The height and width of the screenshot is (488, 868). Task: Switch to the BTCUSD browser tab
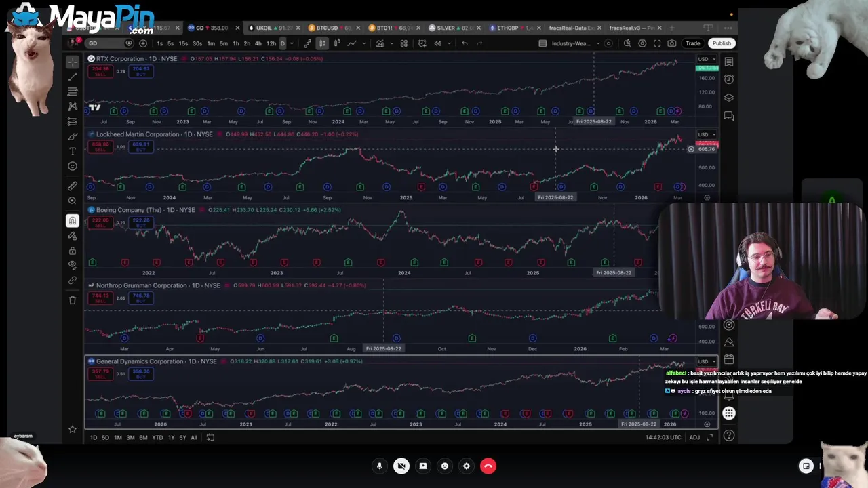(332, 28)
